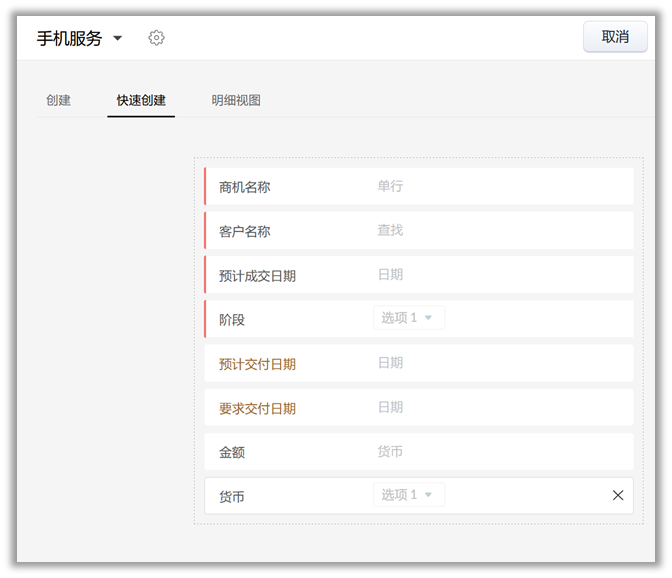Image resolution: width=672 pixels, height=578 pixels.
Task: Switch to the 创建 tab
Action: 58,100
